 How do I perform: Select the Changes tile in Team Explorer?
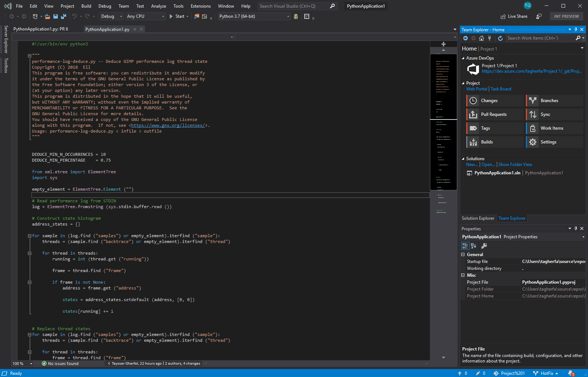pos(489,100)
